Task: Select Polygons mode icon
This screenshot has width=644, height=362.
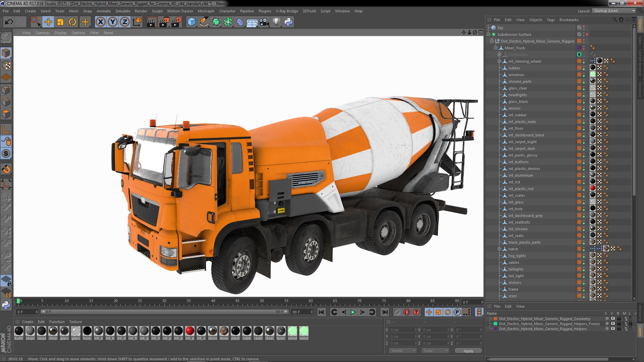Action: pos(6,114)
